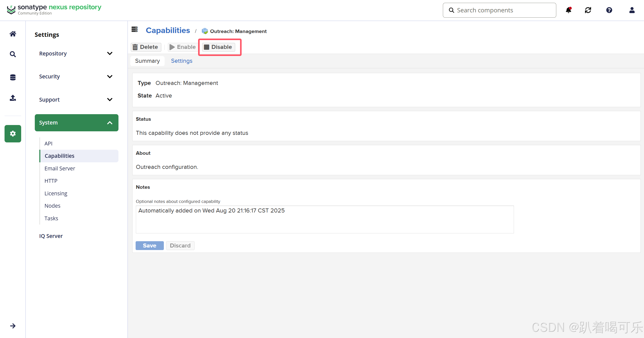Click the Sonatype Nexus Repository logo
The image size is (644, 338).
tap(54, 10)
